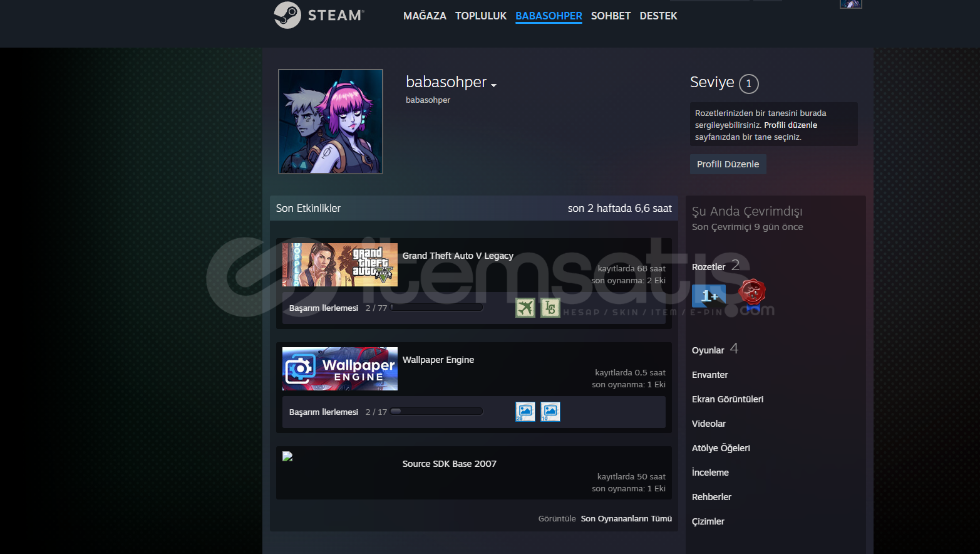Open the Wallpaper Engine game thumbnail
980x554 pixels.
pos(340,369)
